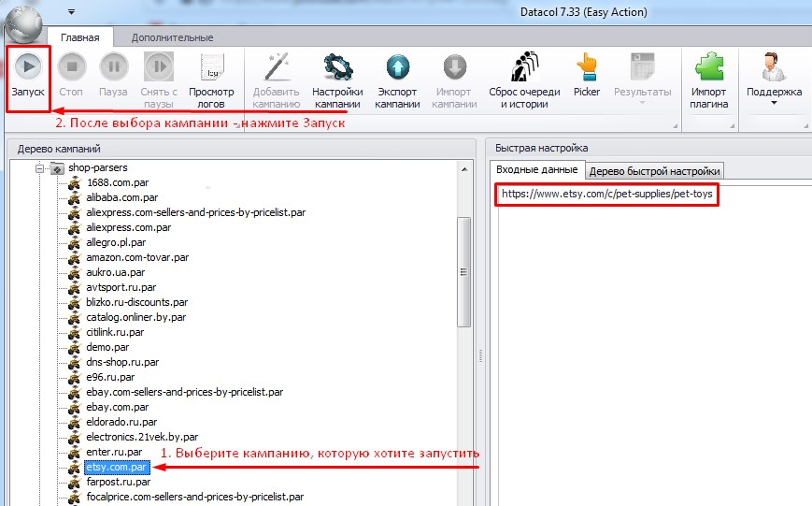Open Результаты dropdown button
The image size is (812, 506).
pos(643,78)
